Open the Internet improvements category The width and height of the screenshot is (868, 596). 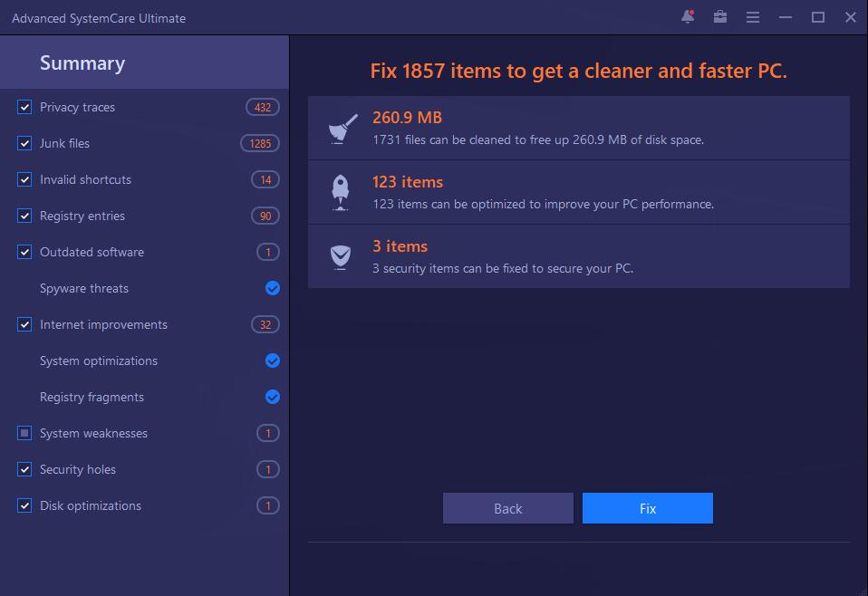coord(103,324)
